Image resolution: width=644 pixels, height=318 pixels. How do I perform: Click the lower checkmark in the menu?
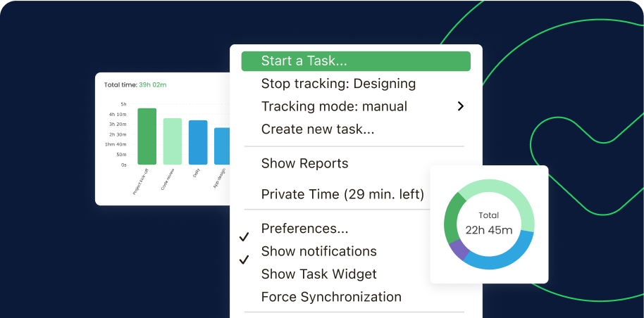(244, 260)
